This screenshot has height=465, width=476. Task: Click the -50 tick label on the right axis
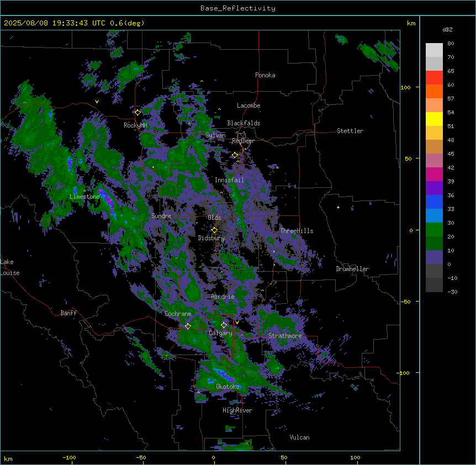pyautogui.click(x=405, y=302)
